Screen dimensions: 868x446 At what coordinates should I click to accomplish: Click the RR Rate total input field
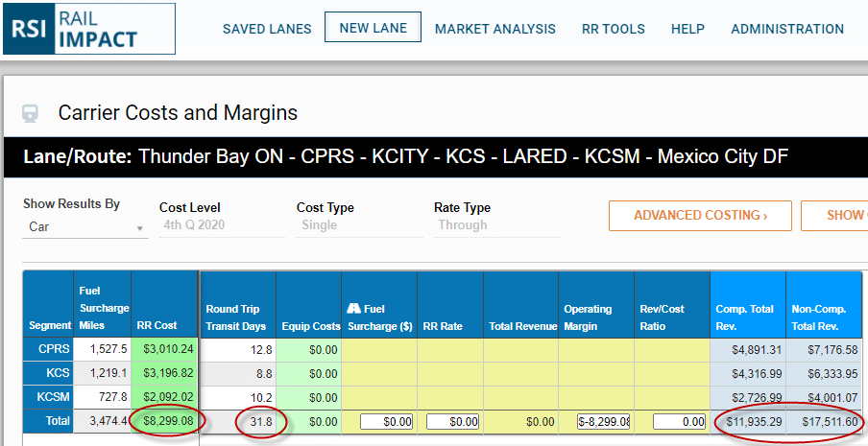tap(451, 421)
